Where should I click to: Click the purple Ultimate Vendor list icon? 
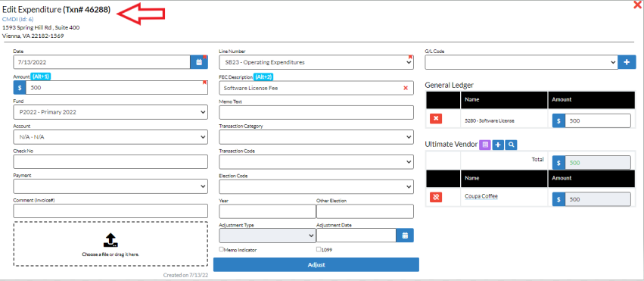tap(485, 145)
